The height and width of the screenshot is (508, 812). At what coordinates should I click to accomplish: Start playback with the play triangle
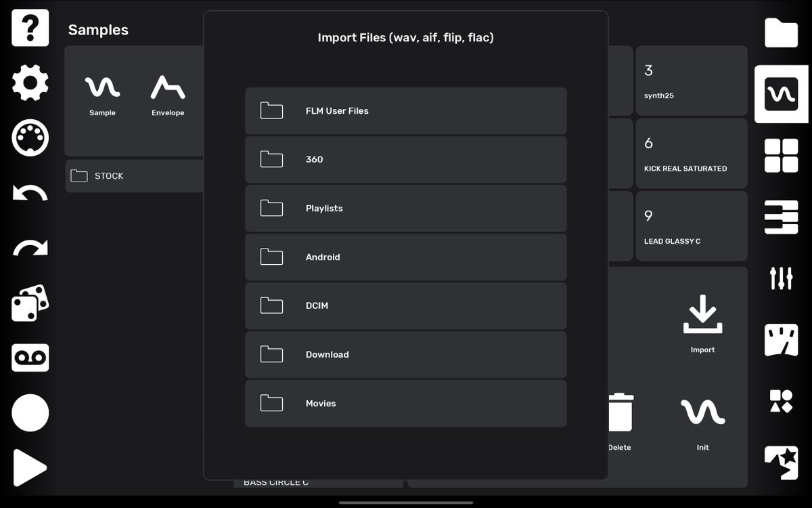[30, 468]
